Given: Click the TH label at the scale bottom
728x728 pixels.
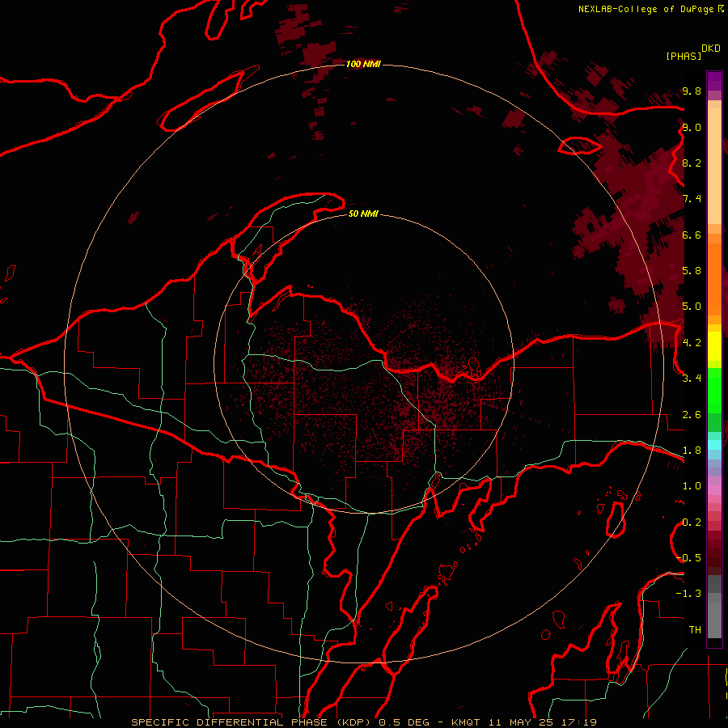Looking at the screenshot, I should 695,629.
